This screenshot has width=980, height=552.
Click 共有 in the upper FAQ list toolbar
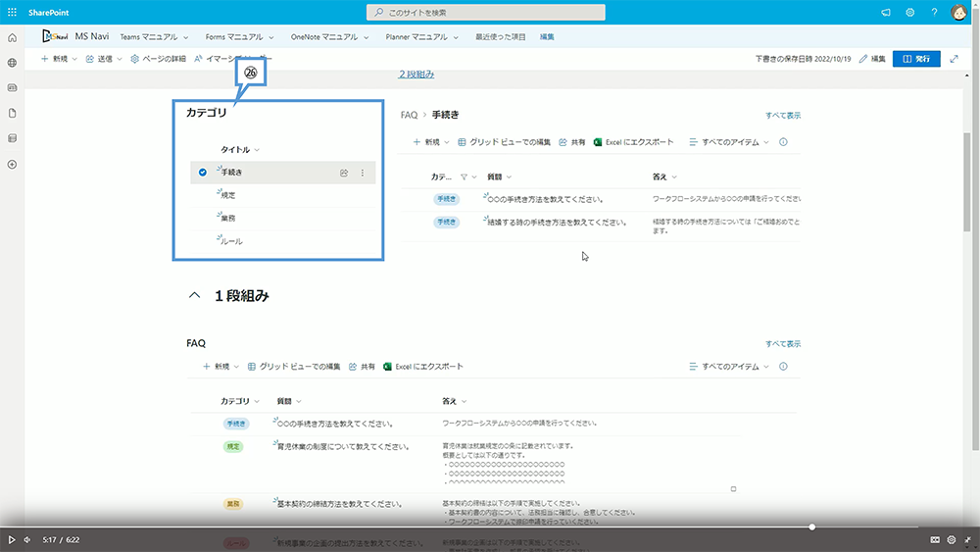point(572,142)
